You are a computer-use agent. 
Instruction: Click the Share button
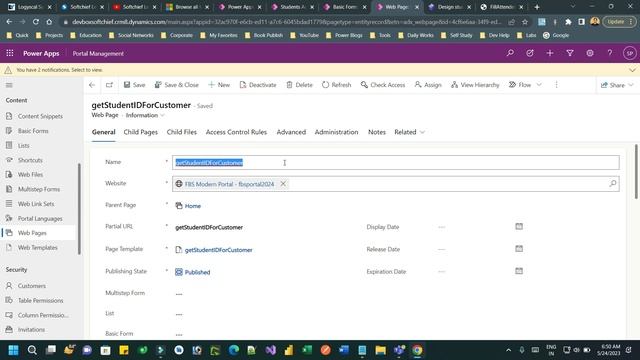click(612, 85)
